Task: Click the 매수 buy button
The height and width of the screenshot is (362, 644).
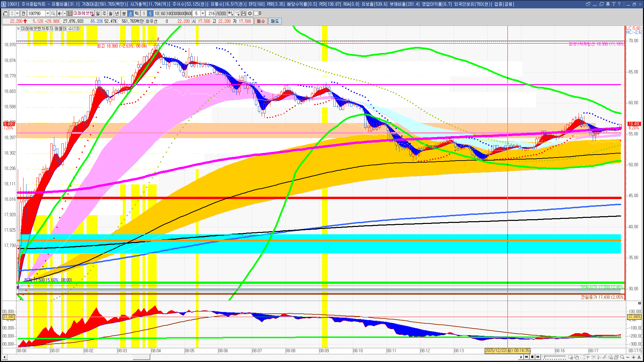Action: 261,21
